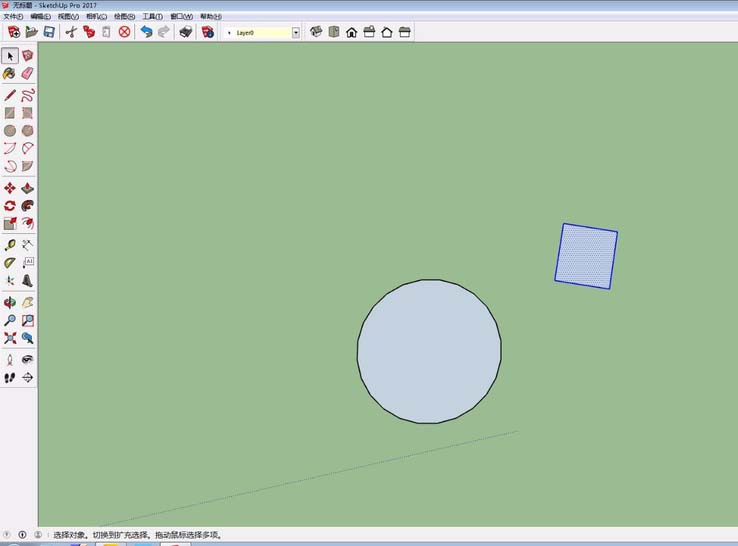Activate the Rotate tool

click(10, 205)
